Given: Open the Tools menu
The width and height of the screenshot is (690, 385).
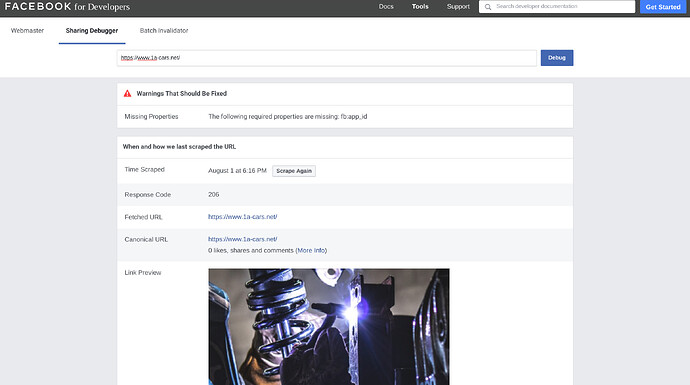Looking at the screenshot, I should pos(420,7).
